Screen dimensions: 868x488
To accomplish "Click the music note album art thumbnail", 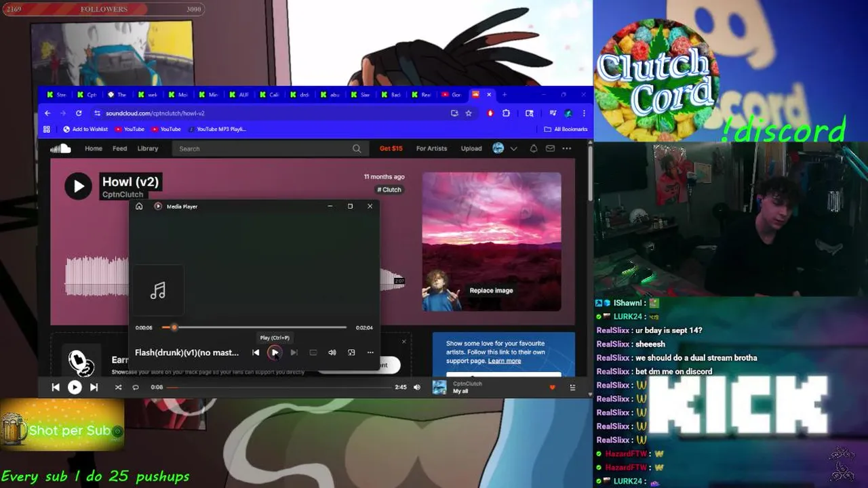I will 158,291.
